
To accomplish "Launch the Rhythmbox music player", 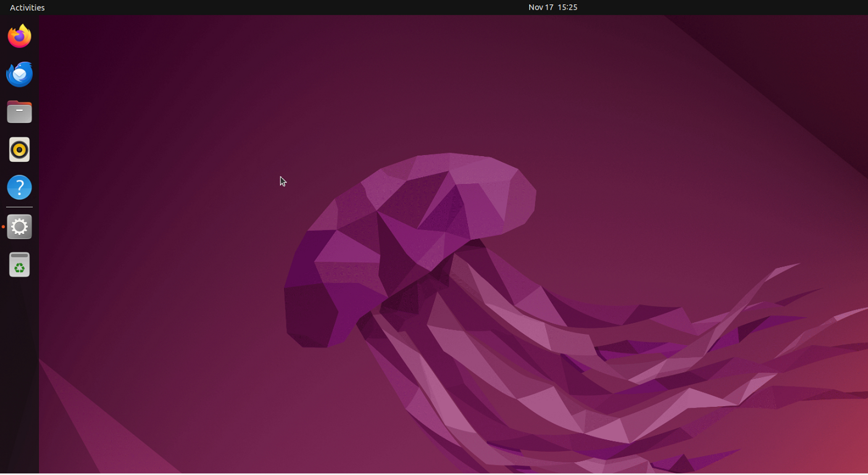I will pyautogui.click(x=19, y=150).
